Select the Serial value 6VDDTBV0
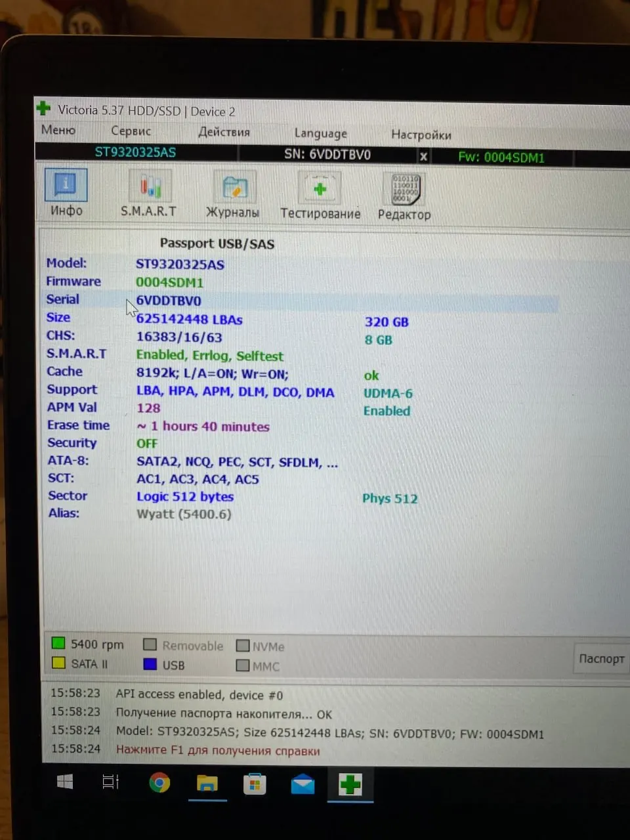This screenshot has height=840, width=630. click(x=169, y=301)
